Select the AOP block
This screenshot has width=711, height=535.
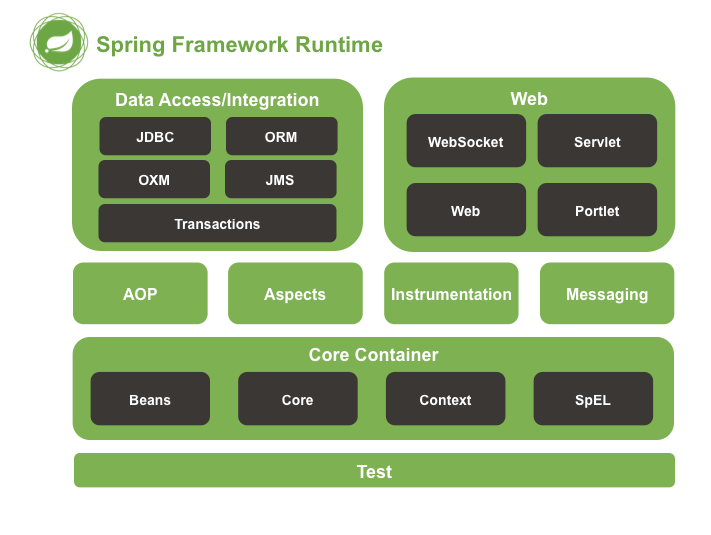coord(140,293)
